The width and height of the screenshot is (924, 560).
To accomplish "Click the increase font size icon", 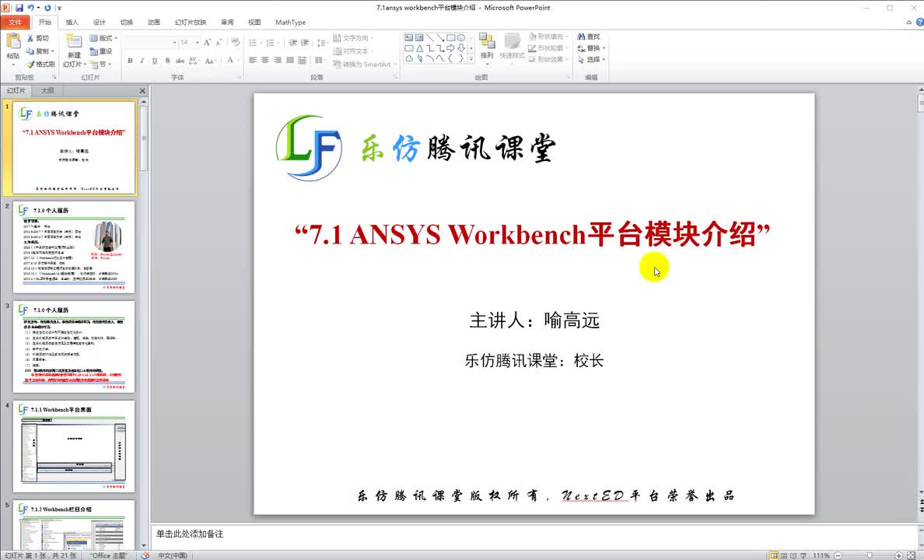I will tap(207, 43).
